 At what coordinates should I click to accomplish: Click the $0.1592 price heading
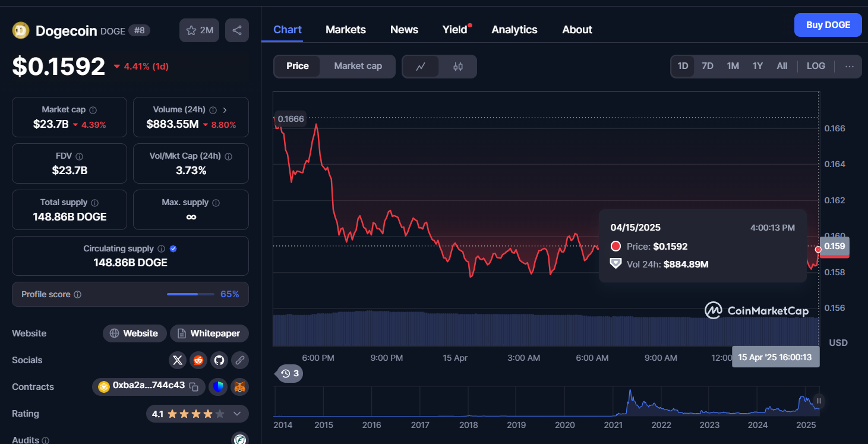(x=59, y=67)
